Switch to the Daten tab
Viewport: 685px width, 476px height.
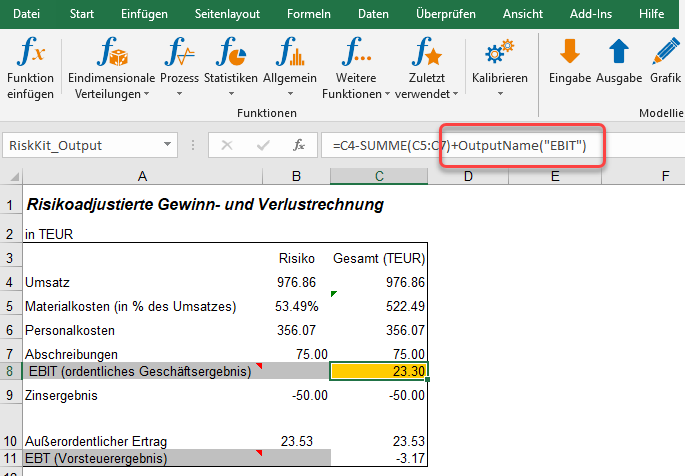[373, 14]
